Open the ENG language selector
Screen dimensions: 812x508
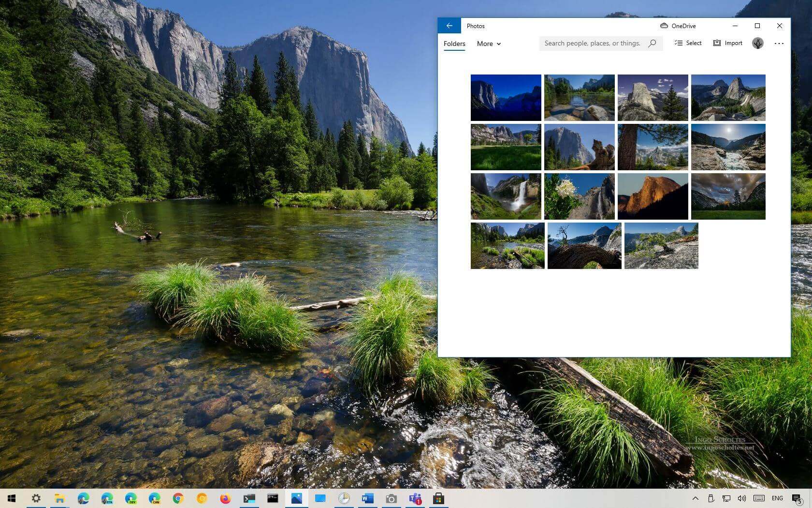(777, 498)
